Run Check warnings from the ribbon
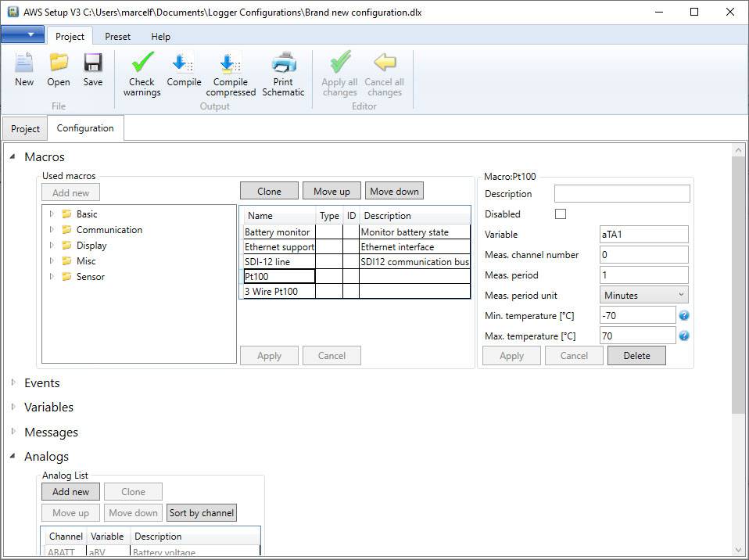Screen dimensions: 749x560 [142, 63]
